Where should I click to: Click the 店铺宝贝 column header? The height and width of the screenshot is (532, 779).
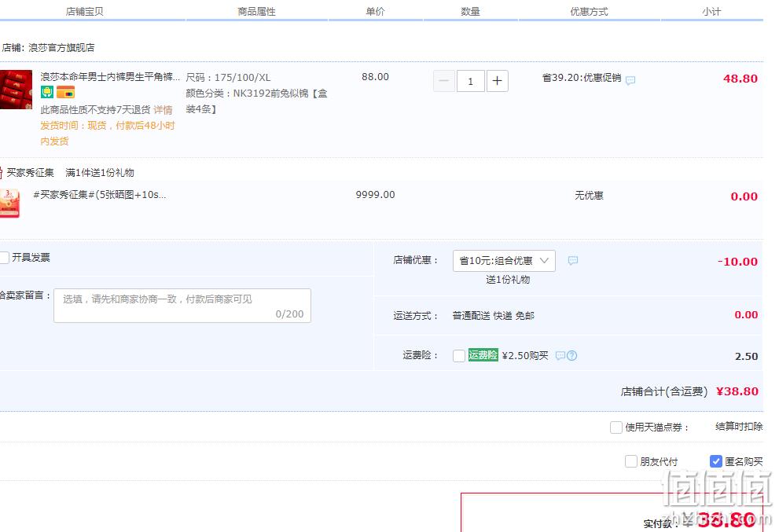click(x=84, y=12)
